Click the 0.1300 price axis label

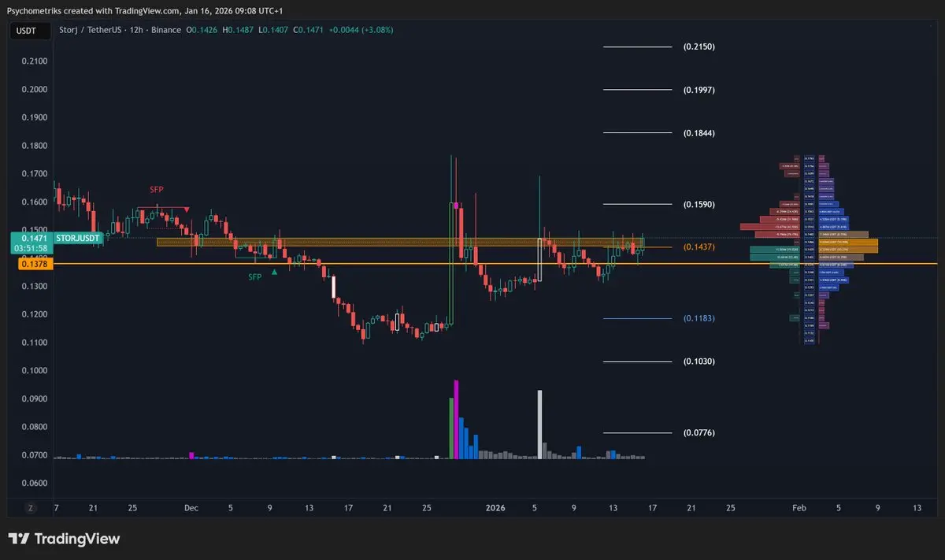point(35,286)
